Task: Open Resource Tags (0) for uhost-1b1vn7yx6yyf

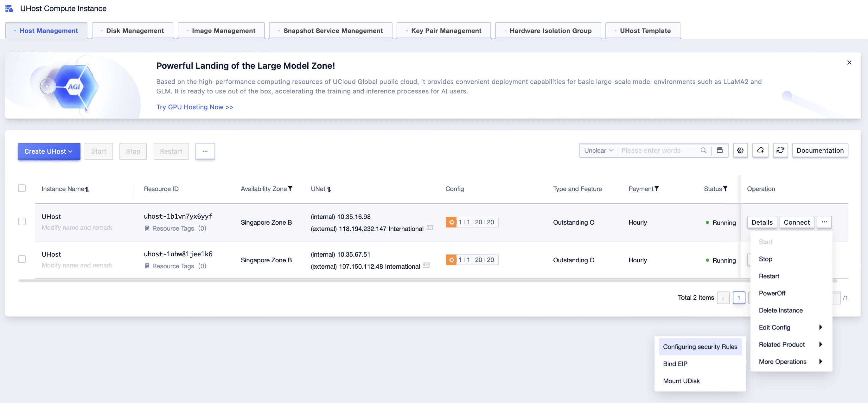Action: click(179, 228)
